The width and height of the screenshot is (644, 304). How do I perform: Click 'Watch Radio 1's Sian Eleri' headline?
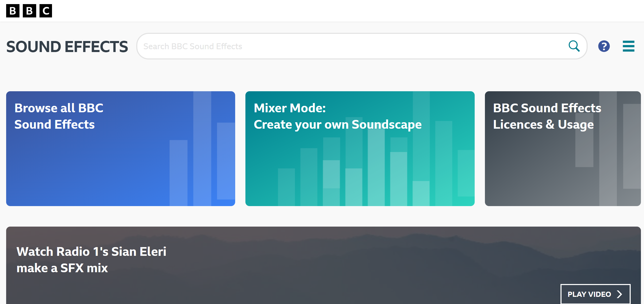point(91,251)
